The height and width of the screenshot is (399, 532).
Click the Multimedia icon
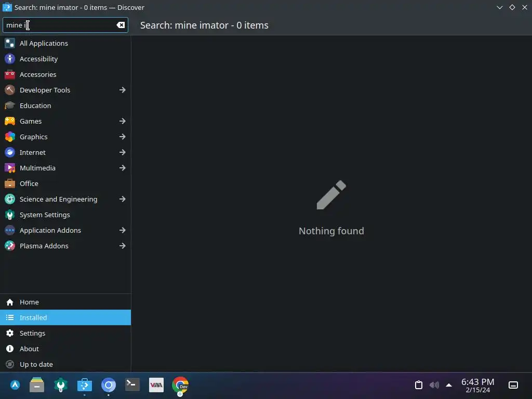[10, 168]
